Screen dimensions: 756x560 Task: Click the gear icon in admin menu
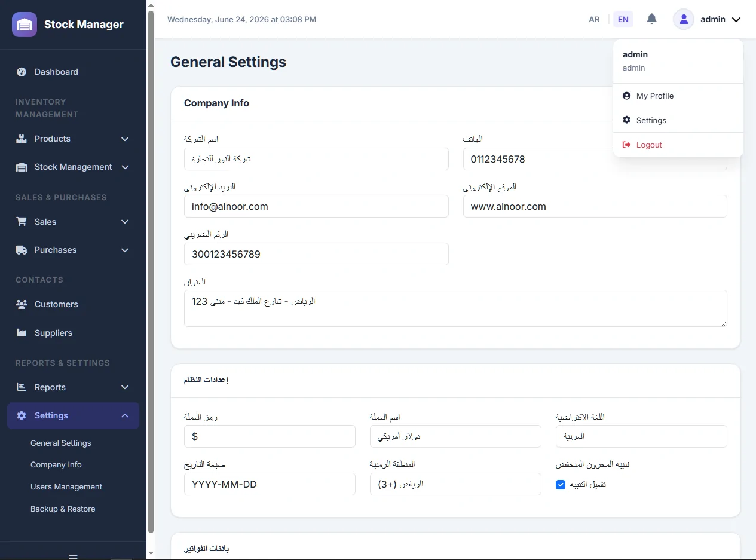(626, 120)
